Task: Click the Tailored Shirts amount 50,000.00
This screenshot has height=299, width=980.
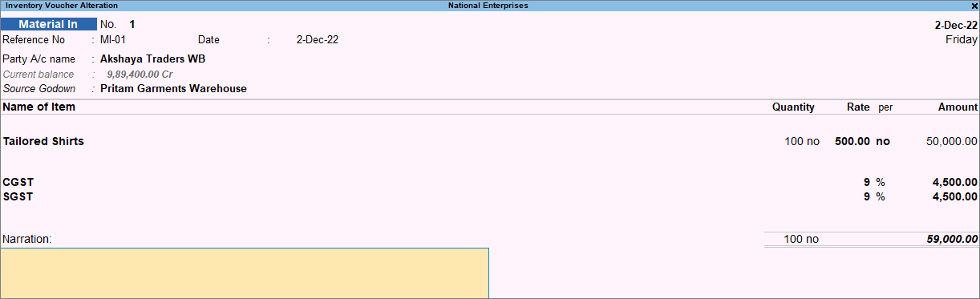Action: point(952,141)
